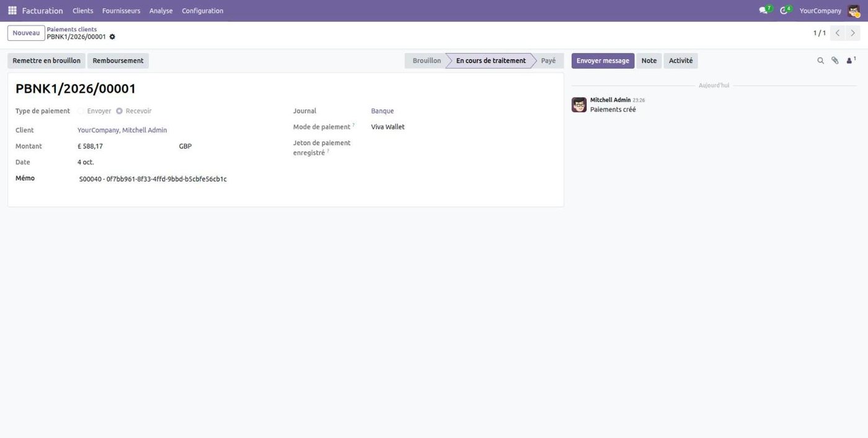Click help mark next to Mode de paiement
This screenshot has height=438, width=868.
pyautogui.click(x=353, y=125)
